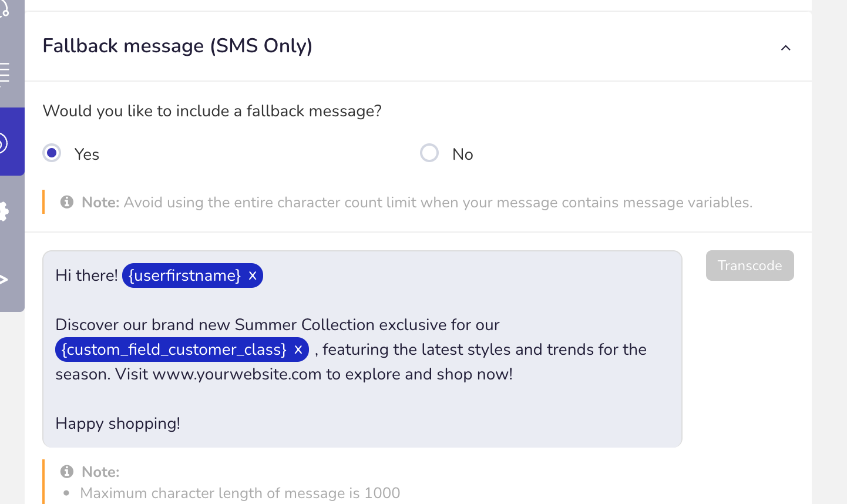
Task: Click the info icon beside the lower Note
Action: (x=67, y=472)
